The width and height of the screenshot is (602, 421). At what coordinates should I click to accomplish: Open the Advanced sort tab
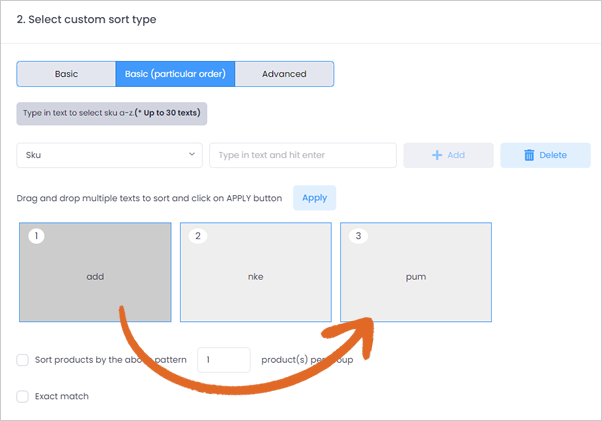point(284,74)
